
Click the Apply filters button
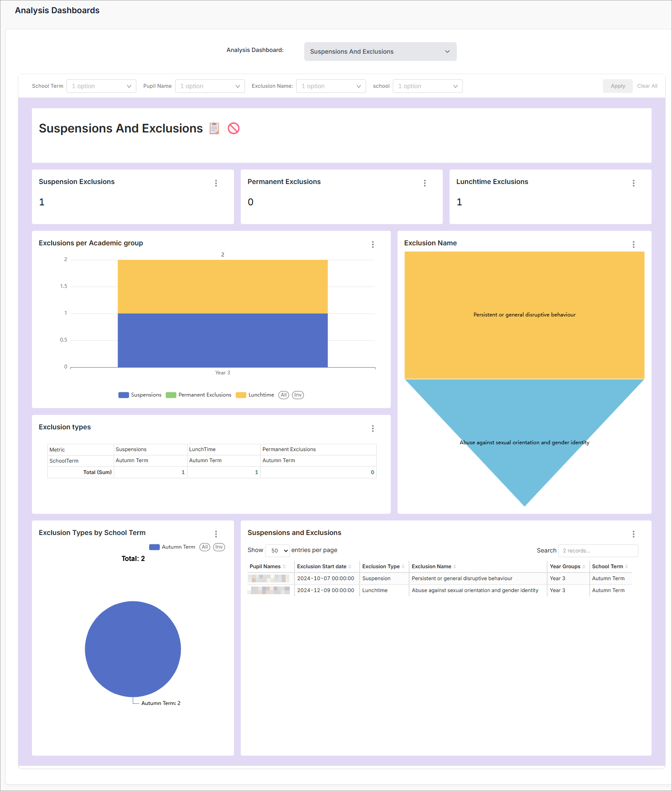[x=617, y=86]
